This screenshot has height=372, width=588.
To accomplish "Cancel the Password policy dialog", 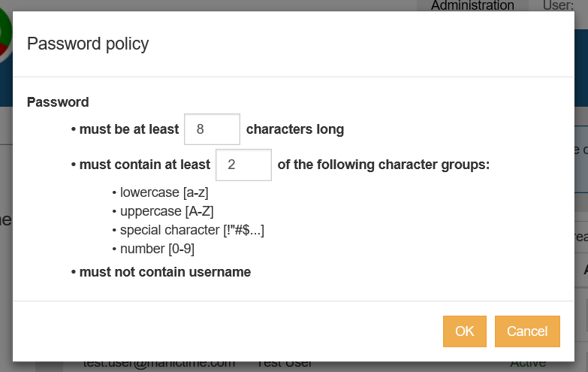I will [527, 331].
